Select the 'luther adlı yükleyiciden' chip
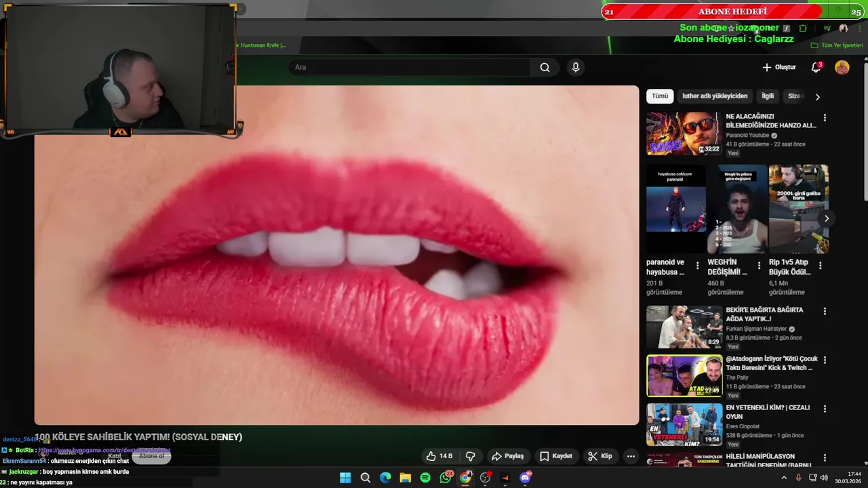 [x=715, y=96]
